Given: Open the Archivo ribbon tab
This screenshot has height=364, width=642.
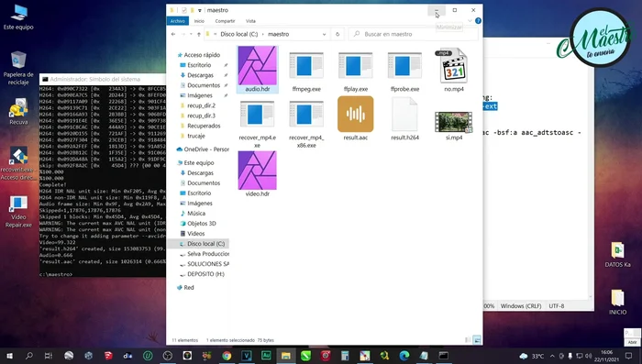Looking at the screenshot, I should (x=178, y=21).
